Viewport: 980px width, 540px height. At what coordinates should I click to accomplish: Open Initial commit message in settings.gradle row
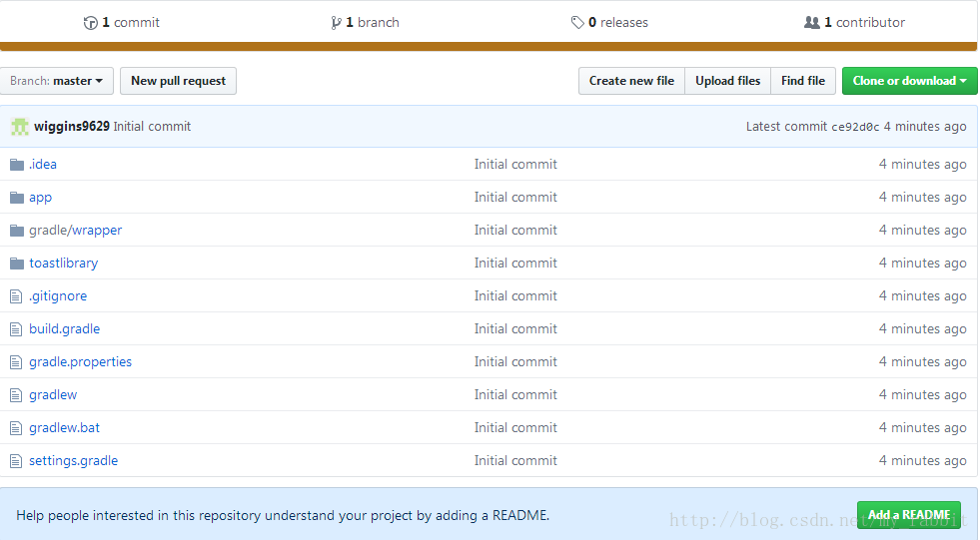click(x=515, y=461)
